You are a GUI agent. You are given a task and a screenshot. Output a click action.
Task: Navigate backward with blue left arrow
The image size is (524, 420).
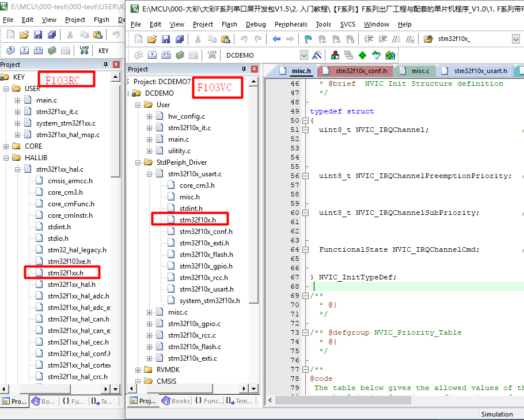pyautogui.click(x=276, y=39)
